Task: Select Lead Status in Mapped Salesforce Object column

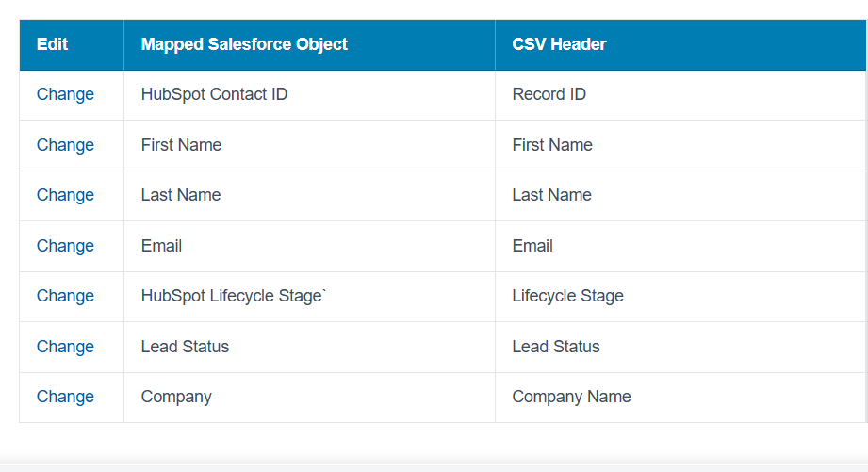Action: [x=185, y=347]
